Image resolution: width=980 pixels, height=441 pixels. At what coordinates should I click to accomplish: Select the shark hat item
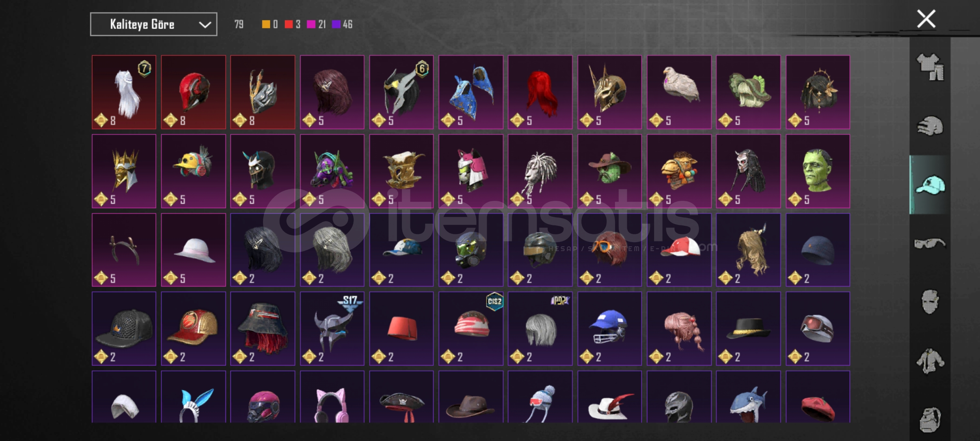(748, 397)
